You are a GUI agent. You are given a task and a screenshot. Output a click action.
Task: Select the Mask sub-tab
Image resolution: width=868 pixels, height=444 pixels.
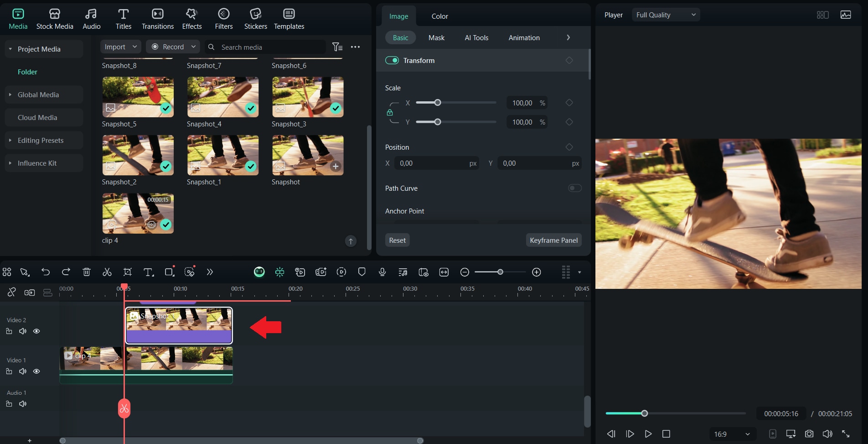click(x=436, y=37)
